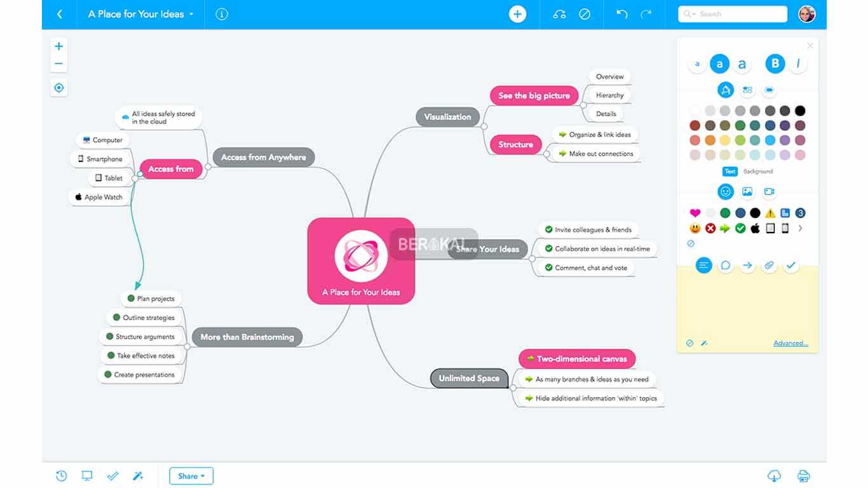868x488 pixels.
Task: Expand the map title dropdown menu
Action: click(x=191, y=14)
